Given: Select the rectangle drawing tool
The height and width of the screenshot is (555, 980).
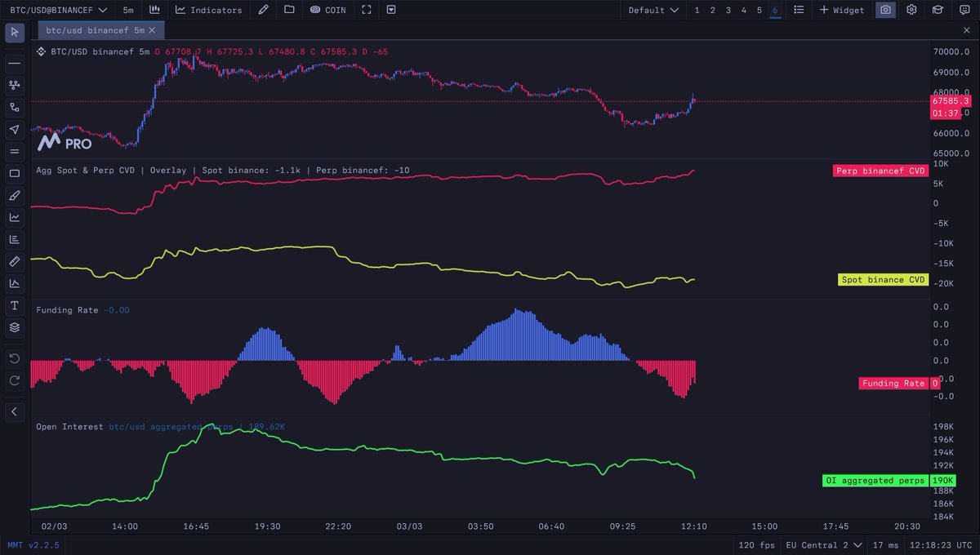Looking at the screenshot, I should (x=15, y=173).
